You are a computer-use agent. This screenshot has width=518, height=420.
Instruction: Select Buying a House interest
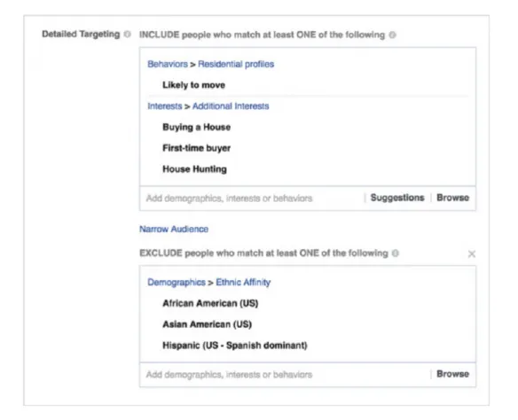click(x=197, y=127)
